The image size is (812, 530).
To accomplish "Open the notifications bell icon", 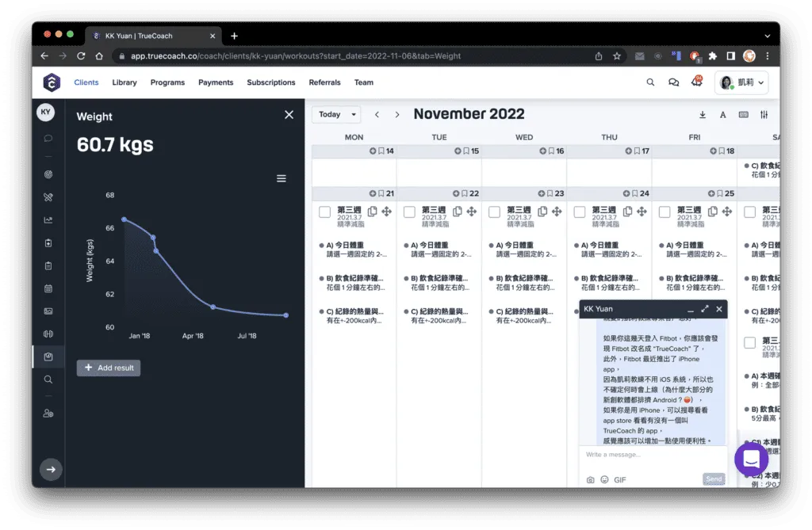I will click(x=696, y=82).
